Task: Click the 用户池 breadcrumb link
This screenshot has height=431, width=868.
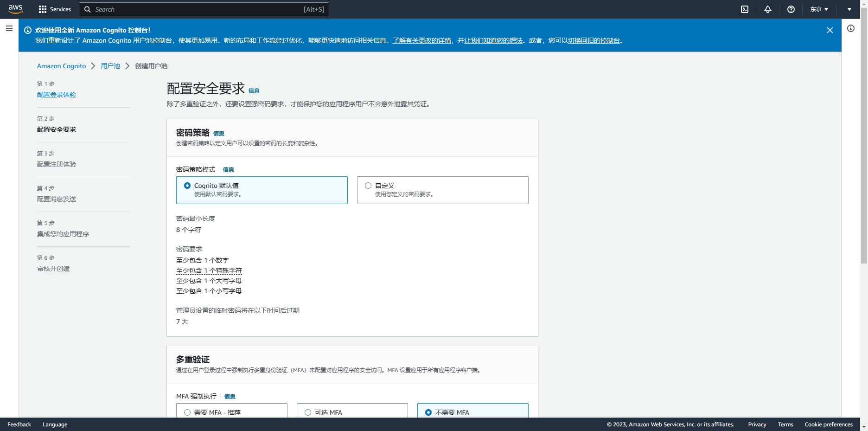Action: [110, 66]
